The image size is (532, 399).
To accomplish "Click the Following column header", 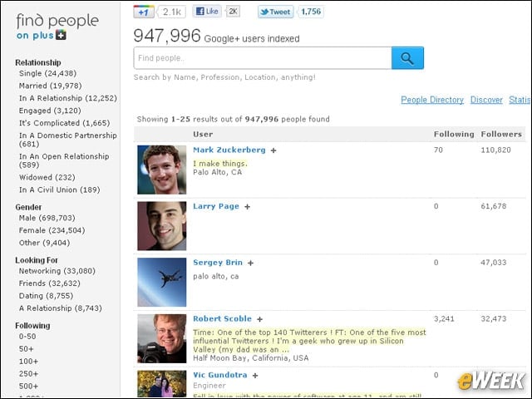I will pos(454,135).
